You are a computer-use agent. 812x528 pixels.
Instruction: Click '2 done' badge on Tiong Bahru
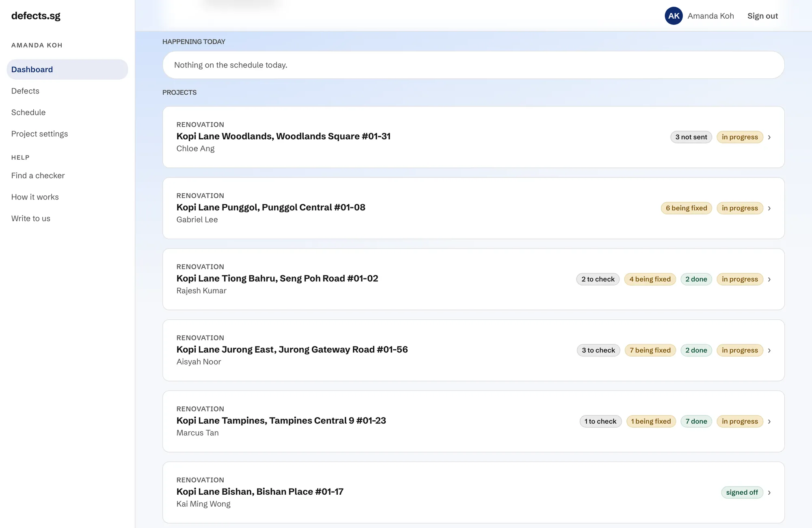[696, 279]
